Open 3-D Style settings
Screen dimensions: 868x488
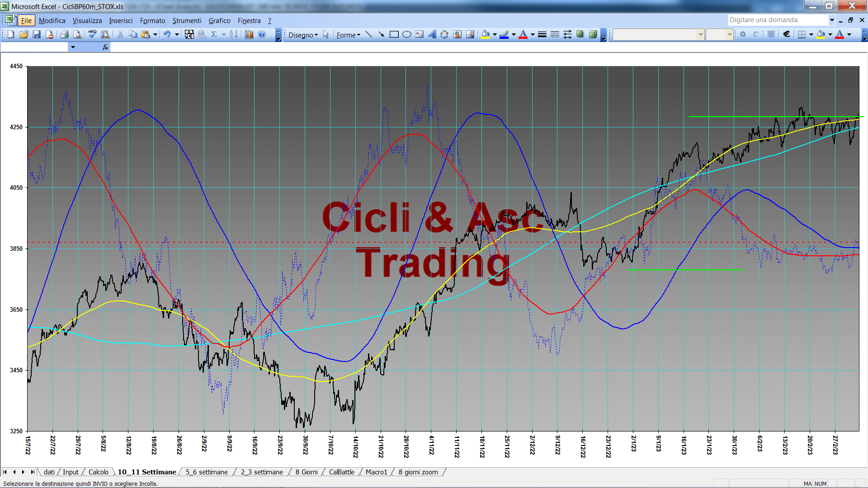[593, 34]
